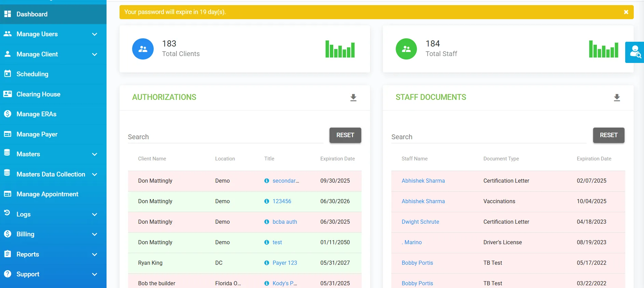Expand the Manage Client menu chevron
The width and height of the screenshot is (644, 288).
pyautogui.click(x=95, y=54)
